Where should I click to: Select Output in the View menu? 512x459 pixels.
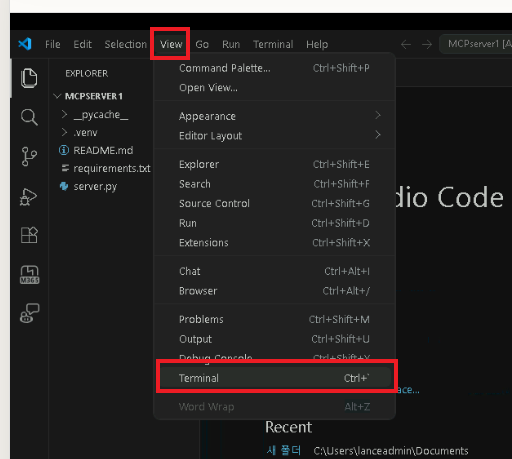click(275, 339)
